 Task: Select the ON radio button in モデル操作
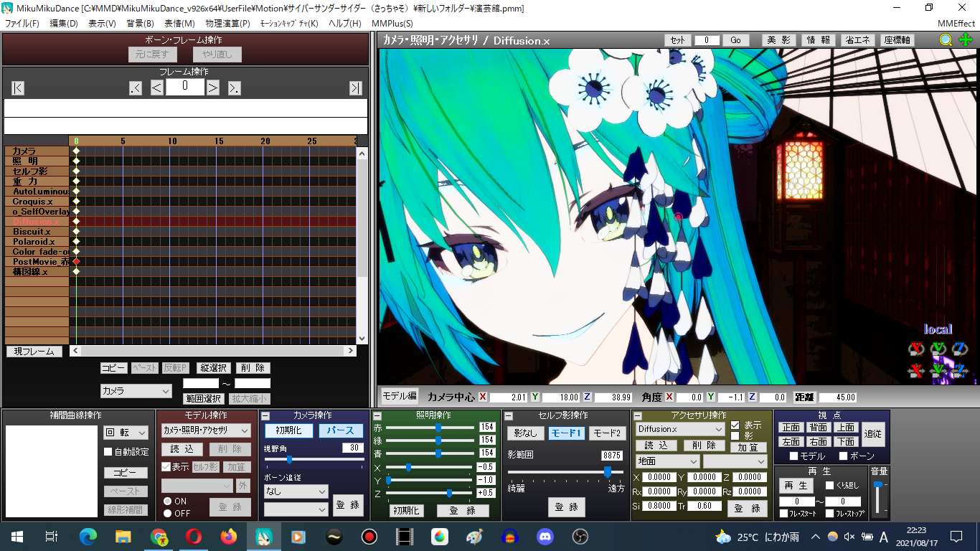point(168,501)
